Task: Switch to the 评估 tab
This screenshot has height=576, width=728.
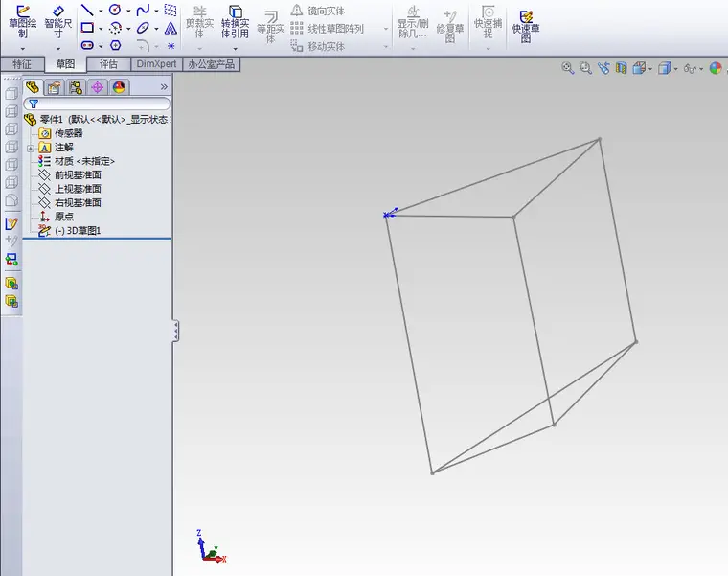Action: [108, 64]
